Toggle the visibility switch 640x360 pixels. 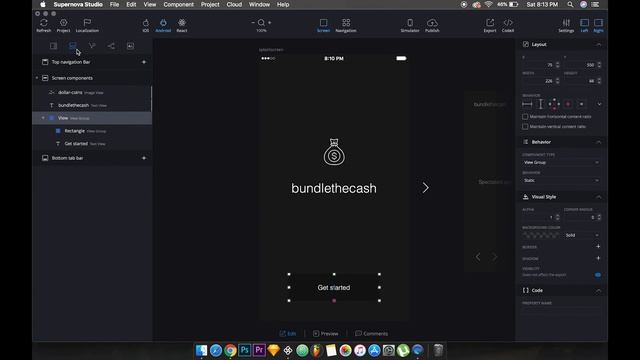coord(598,275)
